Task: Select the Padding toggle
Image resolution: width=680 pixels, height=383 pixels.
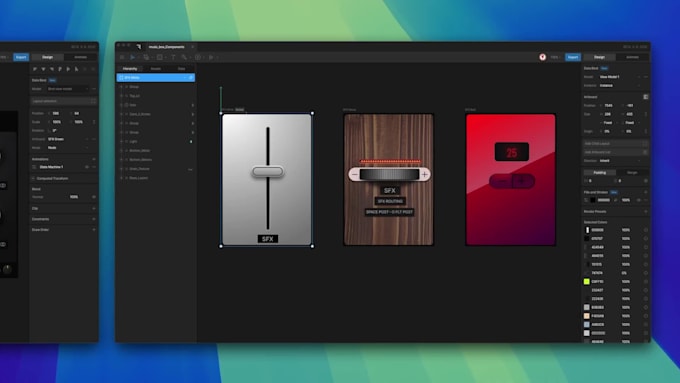Action: [x=600, y=173]
